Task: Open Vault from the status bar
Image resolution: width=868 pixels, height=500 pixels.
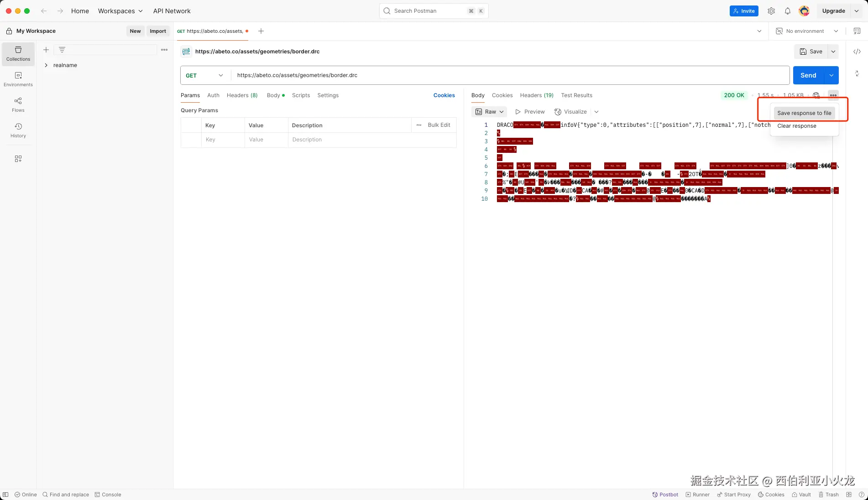Action: [801, 495]
